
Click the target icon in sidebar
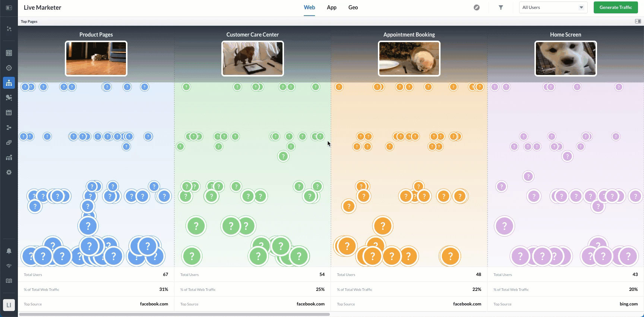point(9,68)
